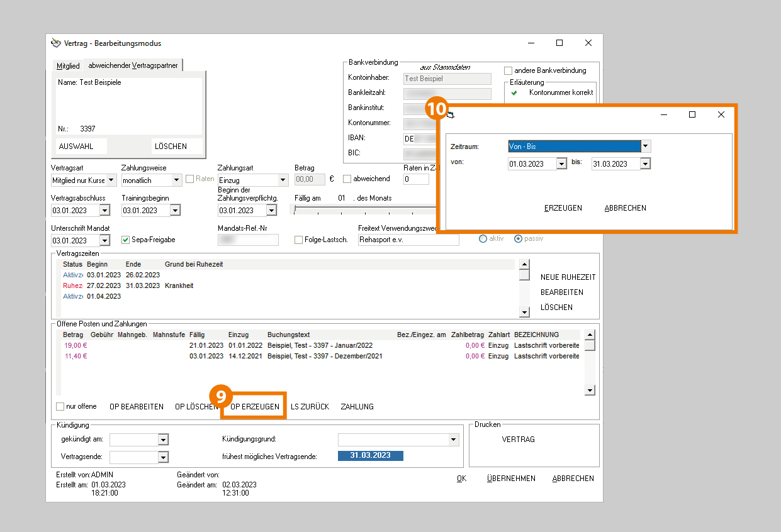Click the ÜBERNEHMEN button

(x=511, y=479)
